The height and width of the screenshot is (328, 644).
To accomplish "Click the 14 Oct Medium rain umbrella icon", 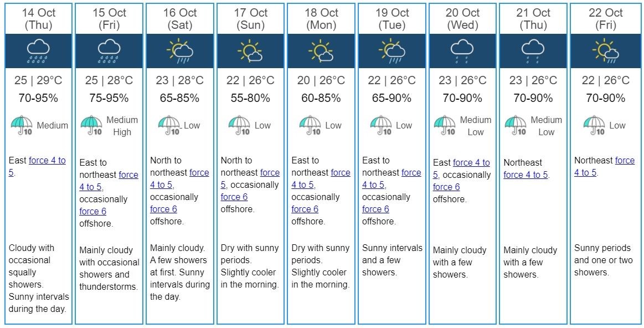I will 22,126.
